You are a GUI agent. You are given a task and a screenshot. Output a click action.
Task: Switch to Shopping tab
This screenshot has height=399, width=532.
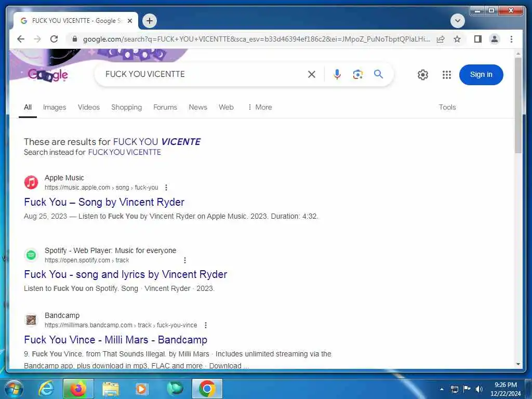click(x=127, y=107)
